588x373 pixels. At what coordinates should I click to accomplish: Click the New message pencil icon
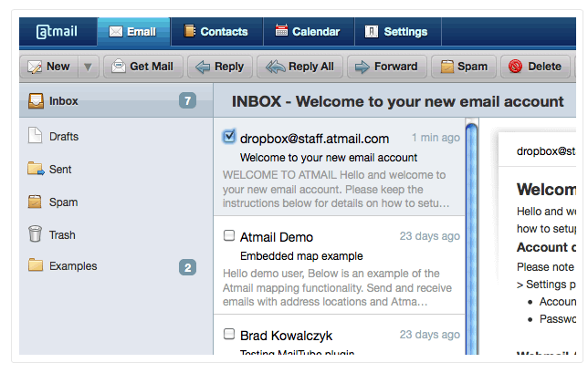[x=35, y=67]
